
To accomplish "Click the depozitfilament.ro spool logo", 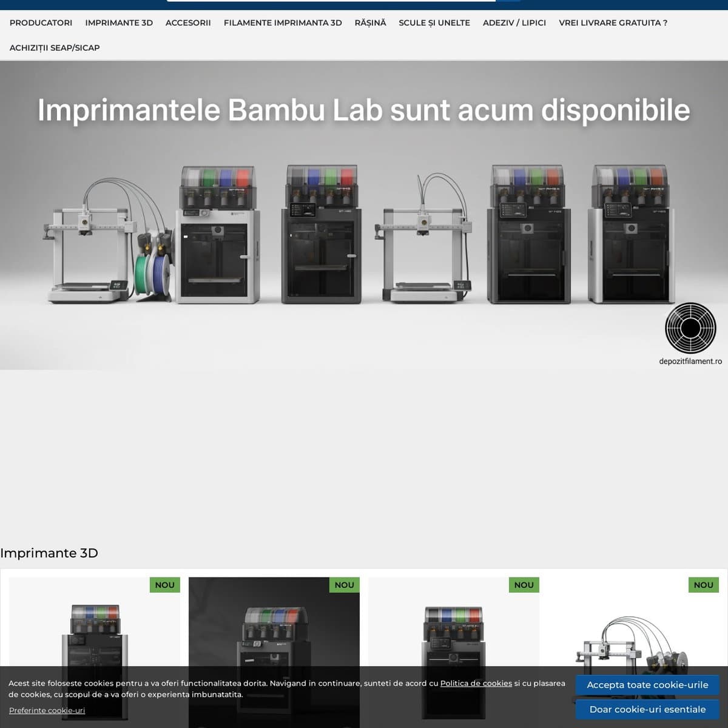I will [690, 328].
